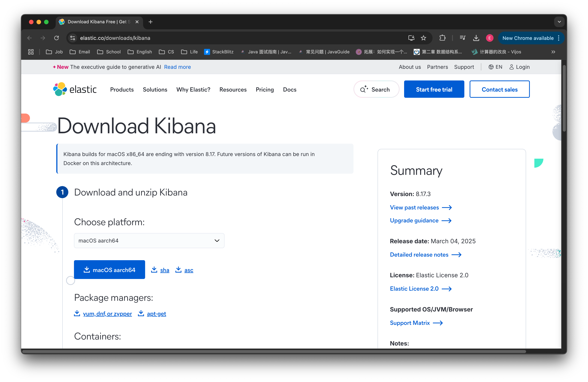
Task: Click the Chrome extensions puzzle icon
Action: tap(443, 38)
